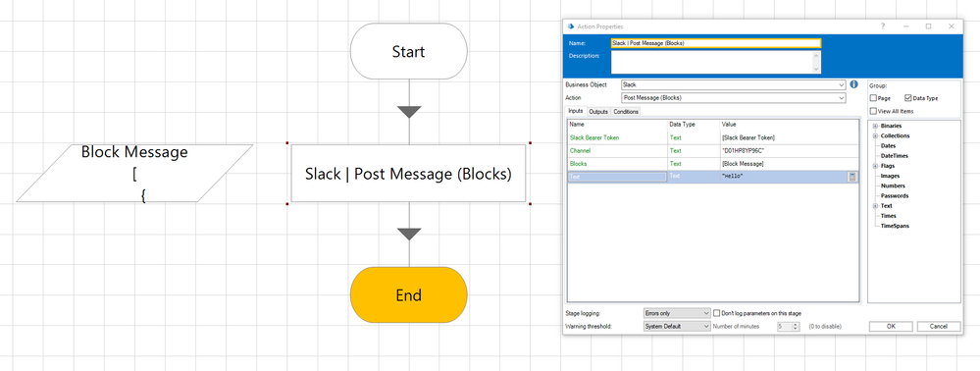Click the OK button

tap(891, 327)
